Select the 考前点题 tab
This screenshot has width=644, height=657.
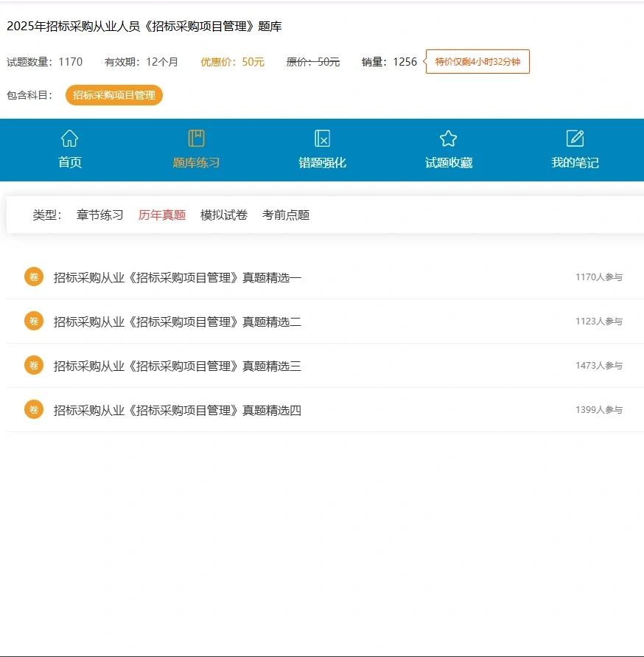(285, 215)
